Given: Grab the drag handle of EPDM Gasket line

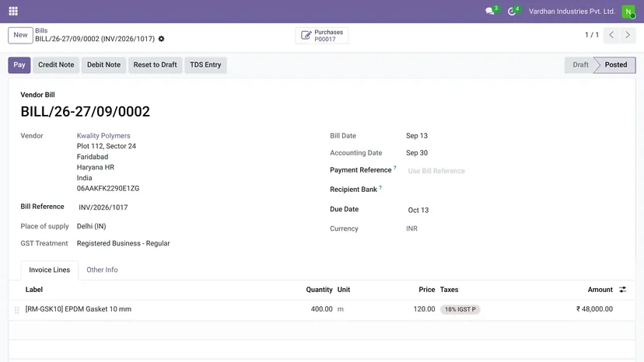Looking at the screenshot, I should coord(17,310).
